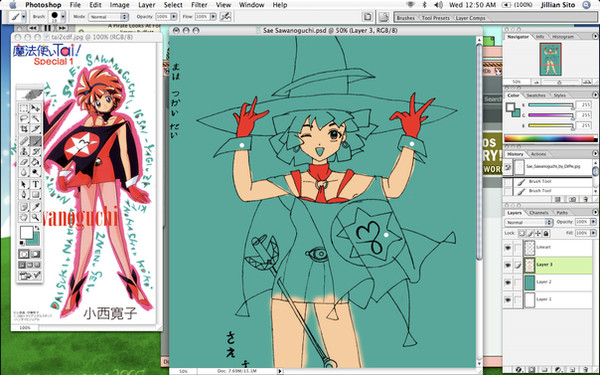
Task: Open the Filter menu
Action: click(199, 5)
